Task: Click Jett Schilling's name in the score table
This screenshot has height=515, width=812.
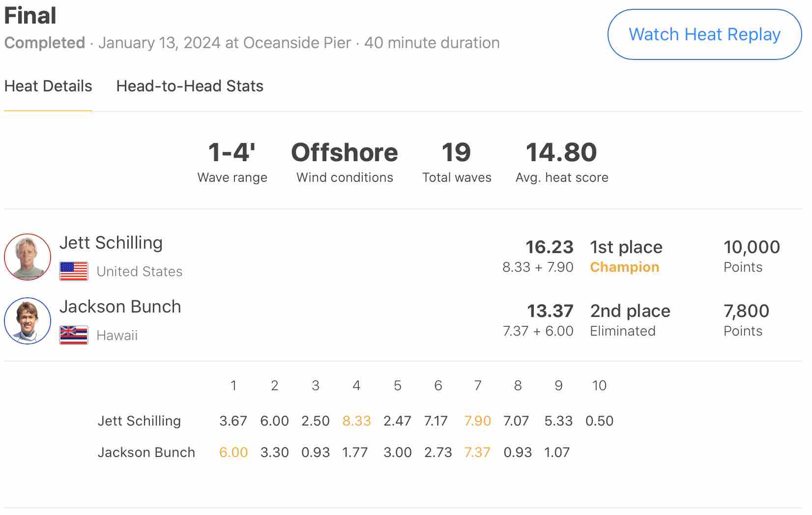Action: (x=139, y=421)
